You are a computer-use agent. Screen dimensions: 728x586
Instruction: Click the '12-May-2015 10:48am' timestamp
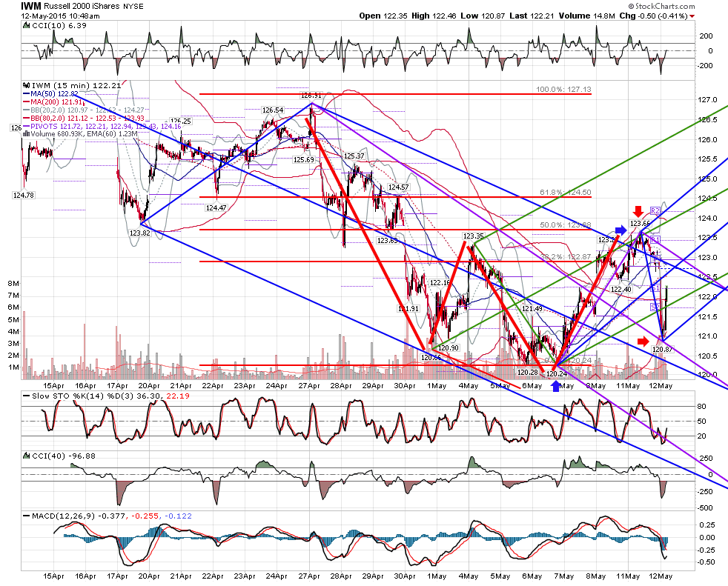pos(60,16)
